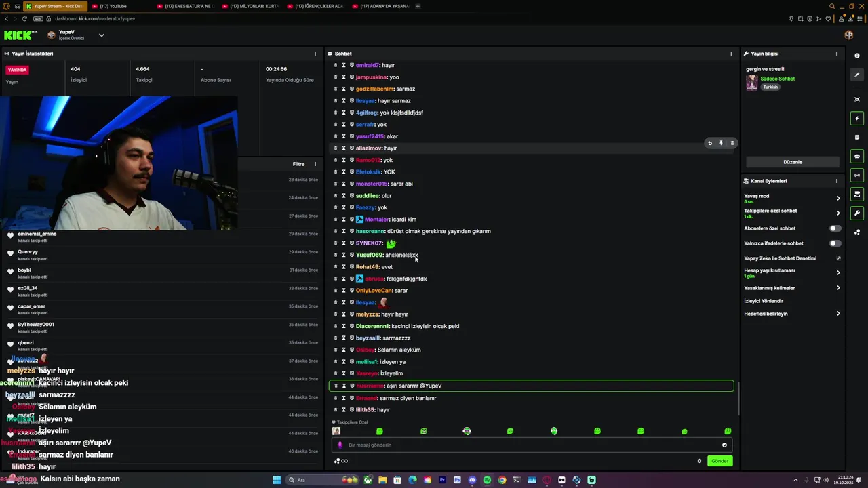Click the Düzenle button
The height and width of the screenshot is (488, 868).
pos(793,162)
